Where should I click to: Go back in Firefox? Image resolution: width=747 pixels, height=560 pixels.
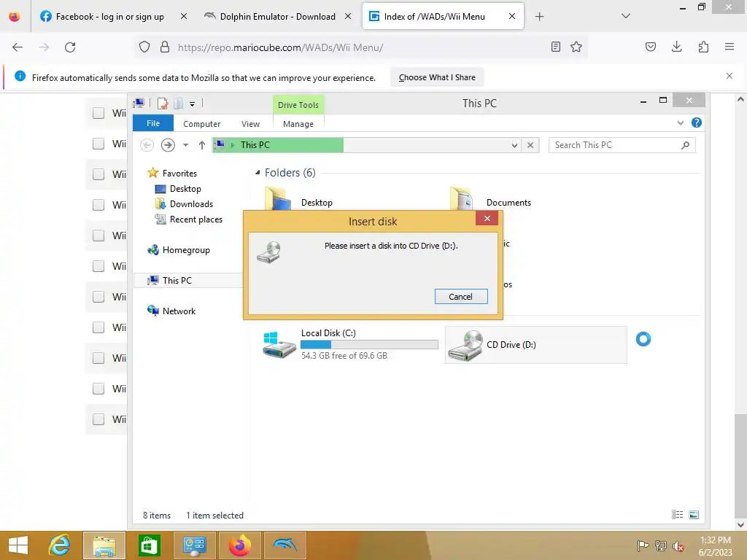(x=18, y=47)
